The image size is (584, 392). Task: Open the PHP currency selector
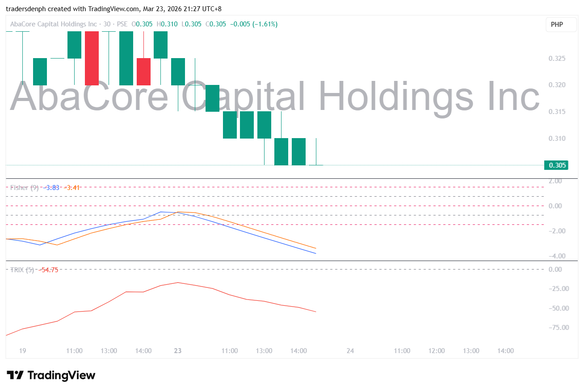click(x=557, y=25)
